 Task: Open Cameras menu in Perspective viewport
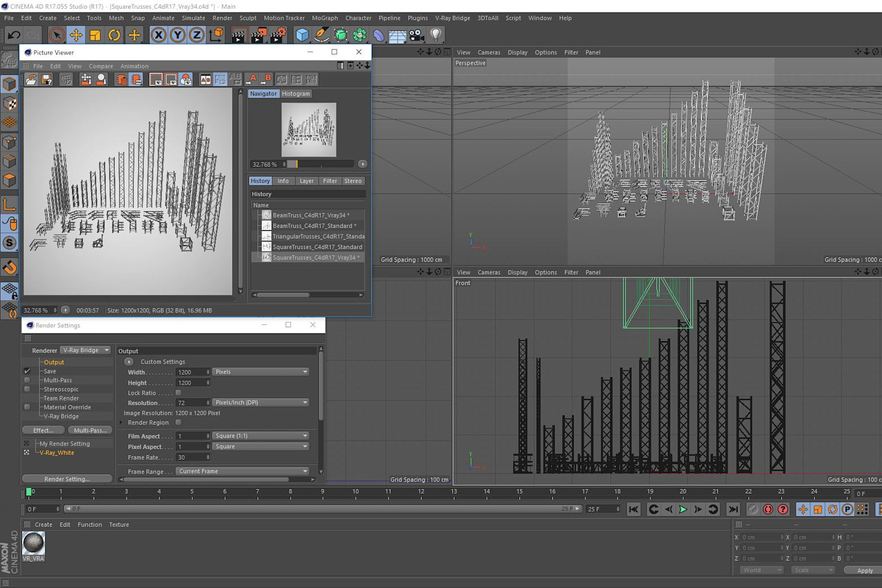click(489, 52)
